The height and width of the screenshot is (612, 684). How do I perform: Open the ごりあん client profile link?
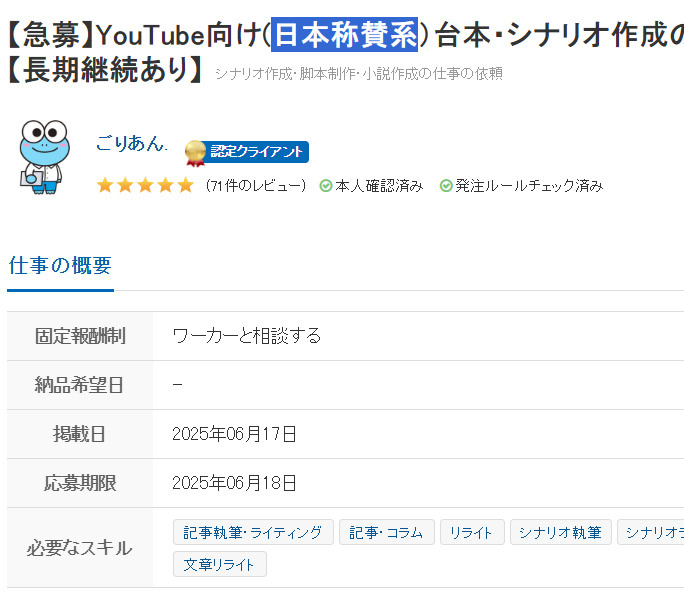(x=131, y=143)
